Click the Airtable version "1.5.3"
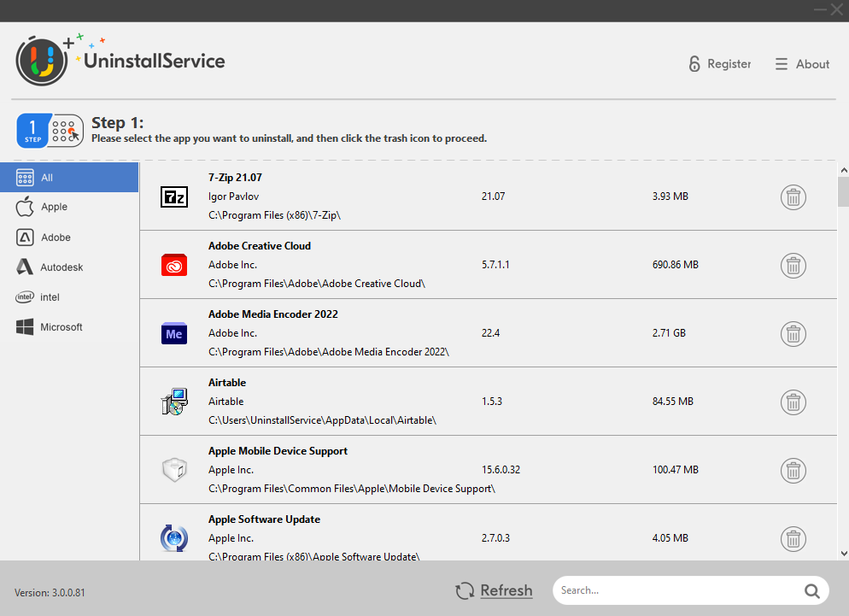Viewport: 849px width, 616px height. click(492, 401)
